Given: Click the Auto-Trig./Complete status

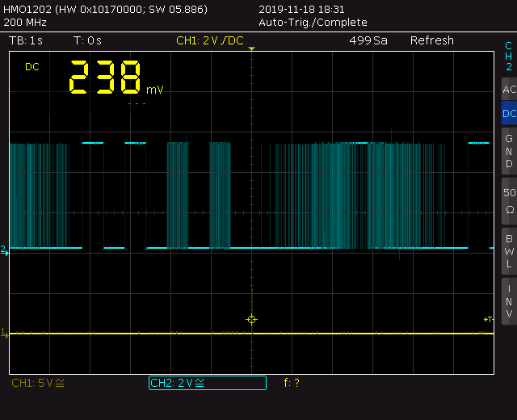Looking at the screenshot, I should pos(313,23).
